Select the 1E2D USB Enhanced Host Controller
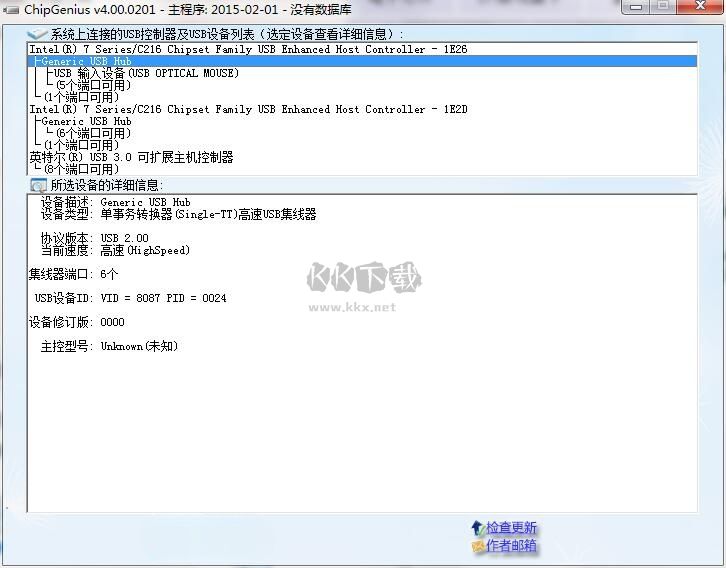The image size is (726, 568). (x=248, y=109)
